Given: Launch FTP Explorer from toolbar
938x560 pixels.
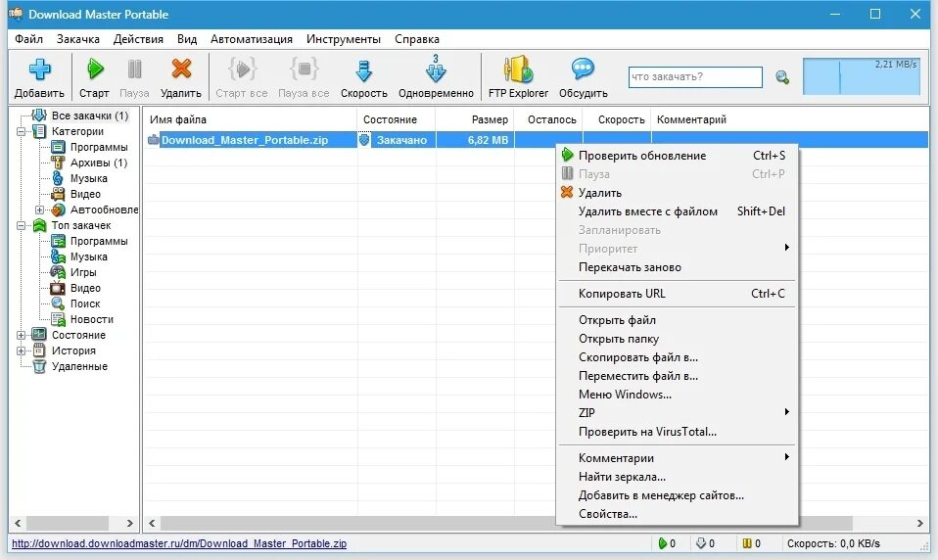Looking at the screenshot, I should (x=518, y=70).
